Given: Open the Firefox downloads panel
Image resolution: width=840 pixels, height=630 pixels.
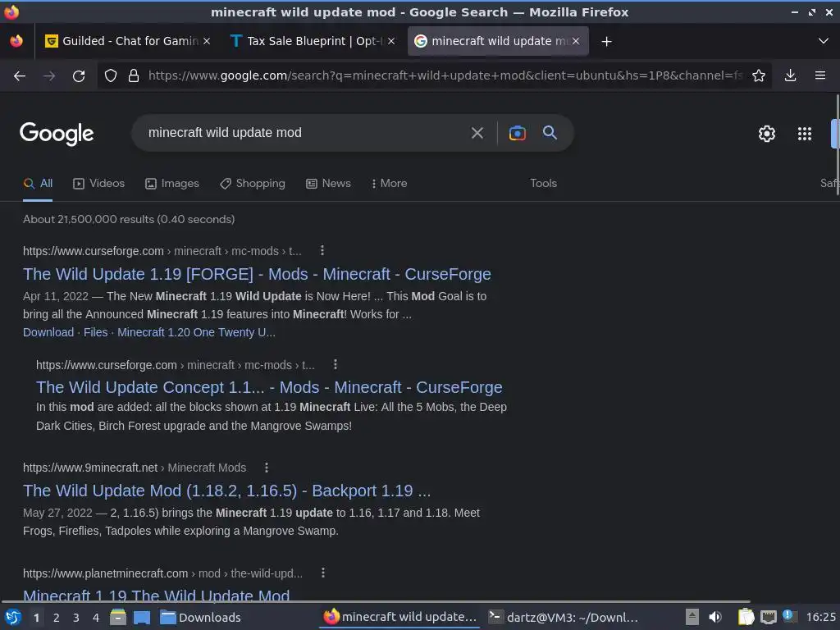Looking at the screenshot, I should click(x=790, y=75).
